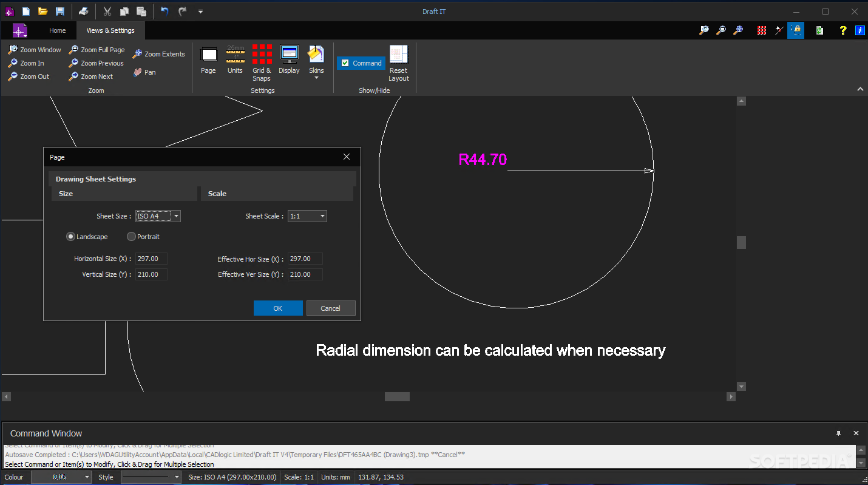
Task: Undo the last action
Action: pos(165,12)
